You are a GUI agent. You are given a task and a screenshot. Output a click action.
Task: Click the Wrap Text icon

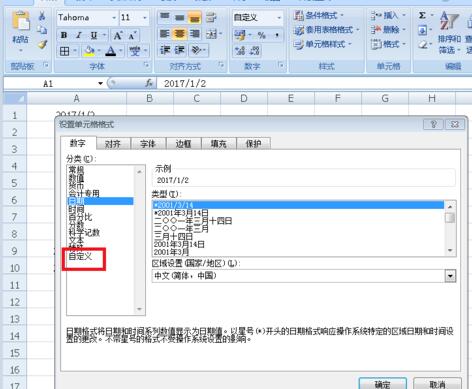(x=211, y=17)
